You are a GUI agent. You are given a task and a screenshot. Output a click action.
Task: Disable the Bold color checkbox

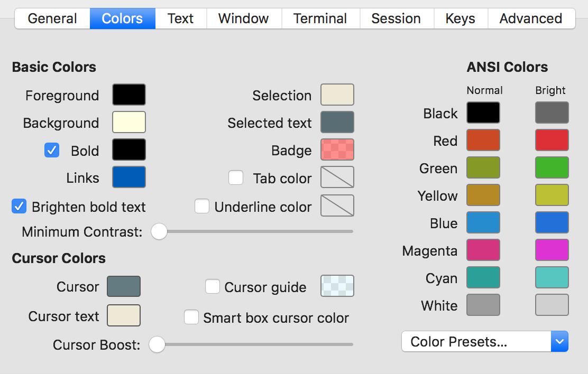pyautogui.click(x=52, y=151)
